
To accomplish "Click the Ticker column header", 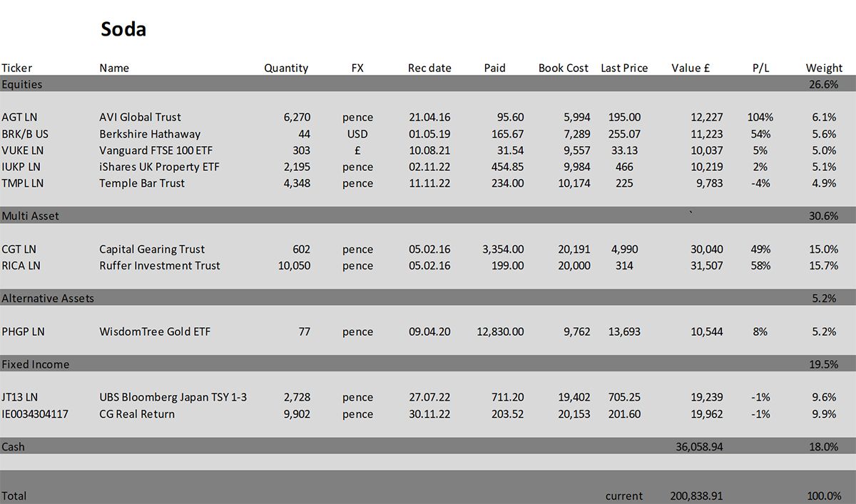I will [17, 68].
